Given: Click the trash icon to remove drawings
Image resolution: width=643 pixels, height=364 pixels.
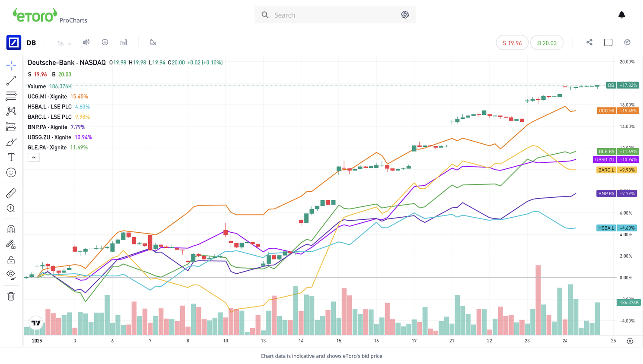Looking at the screenshot, I should [11, 296].
